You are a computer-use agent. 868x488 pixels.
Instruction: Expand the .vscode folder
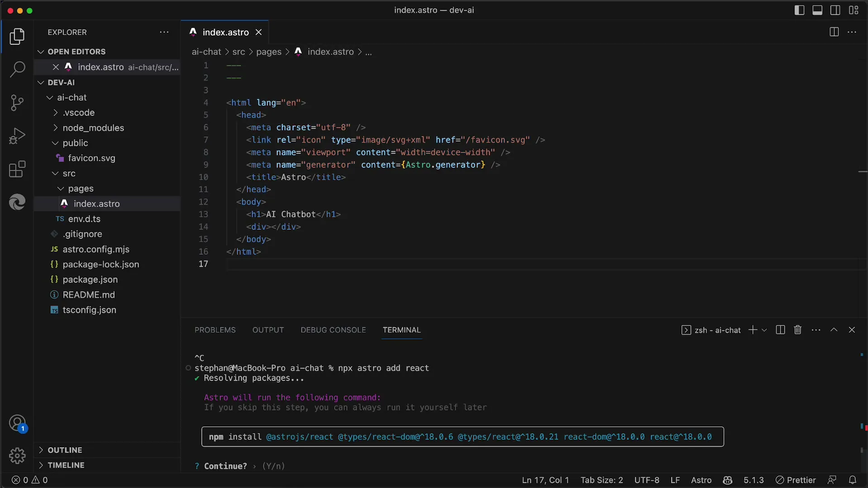tap(108, 113)
